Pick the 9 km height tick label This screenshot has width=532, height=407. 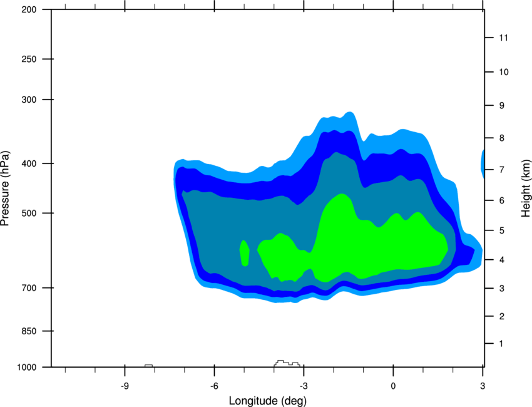(502, 106)
